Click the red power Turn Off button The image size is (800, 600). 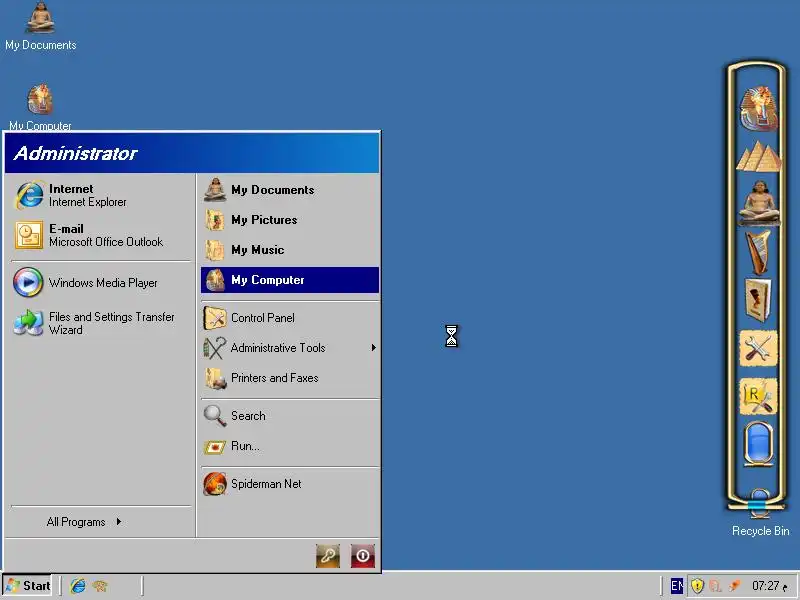point(363,555)
